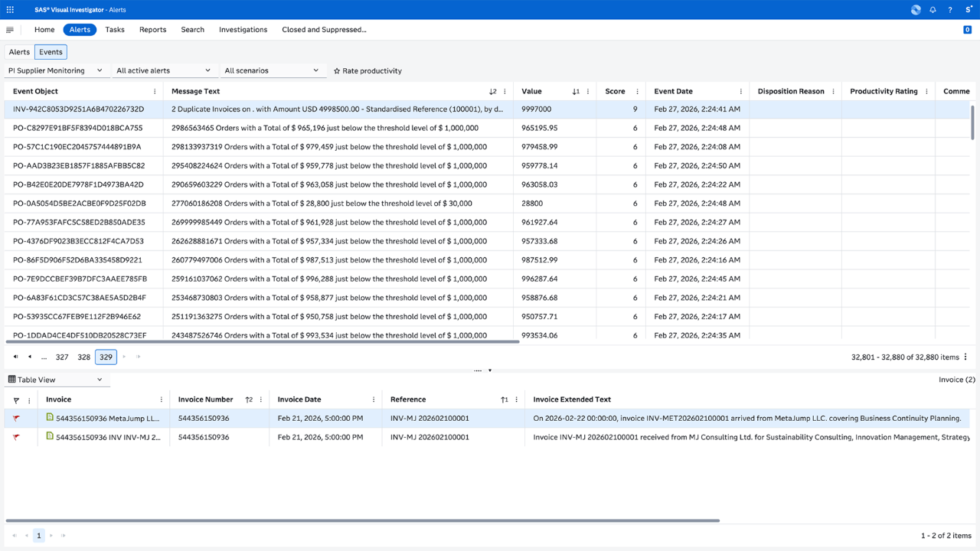Open notifications via the bell icon

click(x=933, y=9)
